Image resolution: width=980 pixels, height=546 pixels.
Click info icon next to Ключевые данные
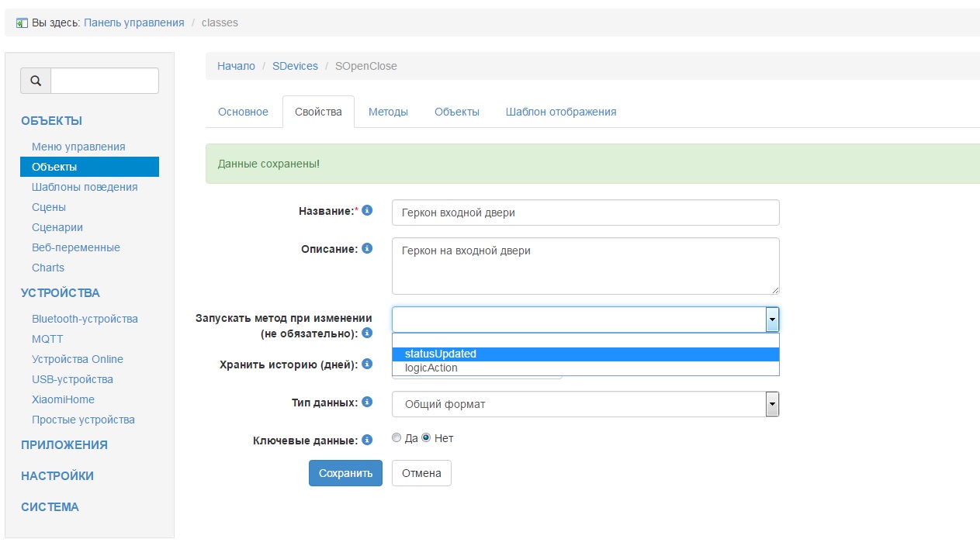click(x=368, y=440)
